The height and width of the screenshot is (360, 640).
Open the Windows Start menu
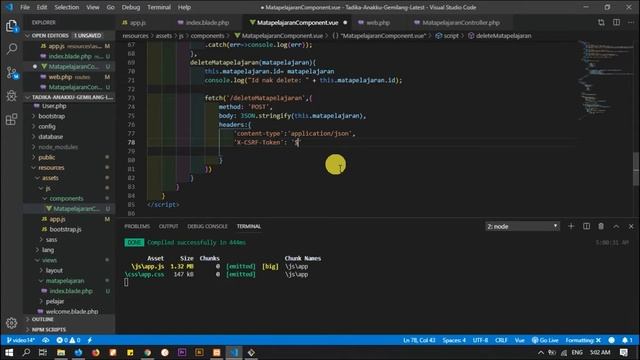pos(9,353)
